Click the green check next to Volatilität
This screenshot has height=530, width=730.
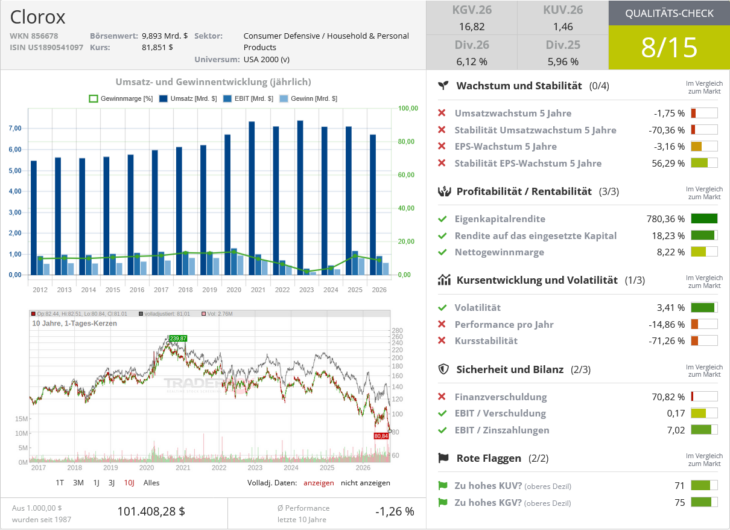click(x=442, y=307)
